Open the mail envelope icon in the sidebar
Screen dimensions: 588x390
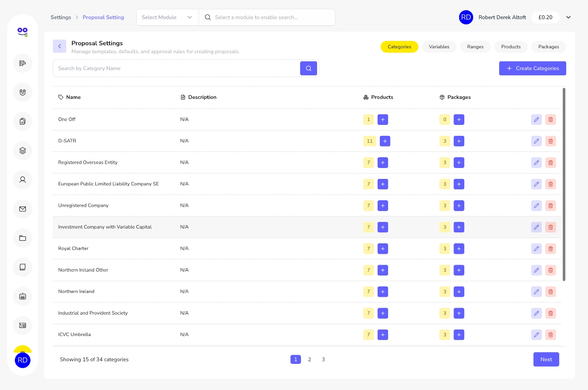[x=23, y=209]
